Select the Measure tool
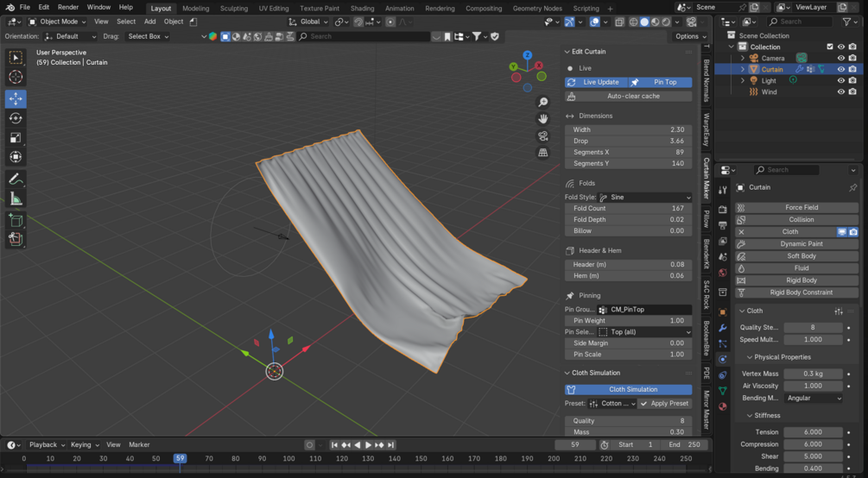Viewport: 868px width, 478px height. (x=16, y=198)
